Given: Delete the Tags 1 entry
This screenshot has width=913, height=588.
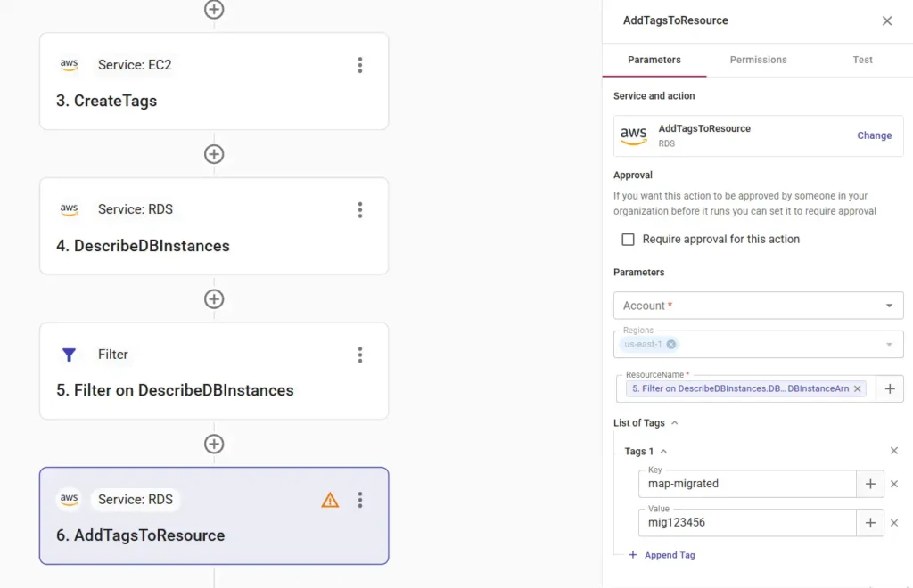Looking at the screenshot, I should [894, 451].
